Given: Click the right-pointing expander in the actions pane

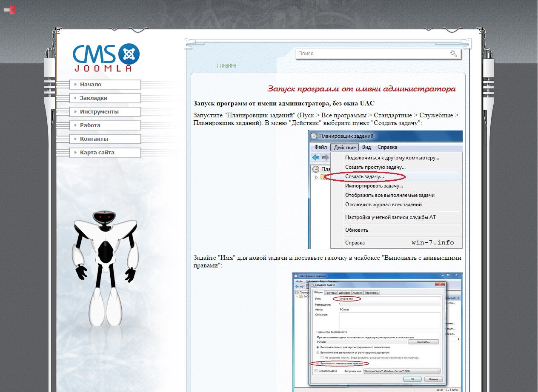Looking at the screenshot, I should tap(458, 338).
